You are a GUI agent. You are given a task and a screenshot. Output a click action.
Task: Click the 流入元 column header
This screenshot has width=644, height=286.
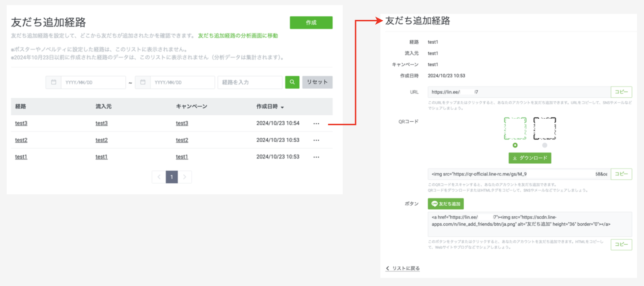click(103, 106)
